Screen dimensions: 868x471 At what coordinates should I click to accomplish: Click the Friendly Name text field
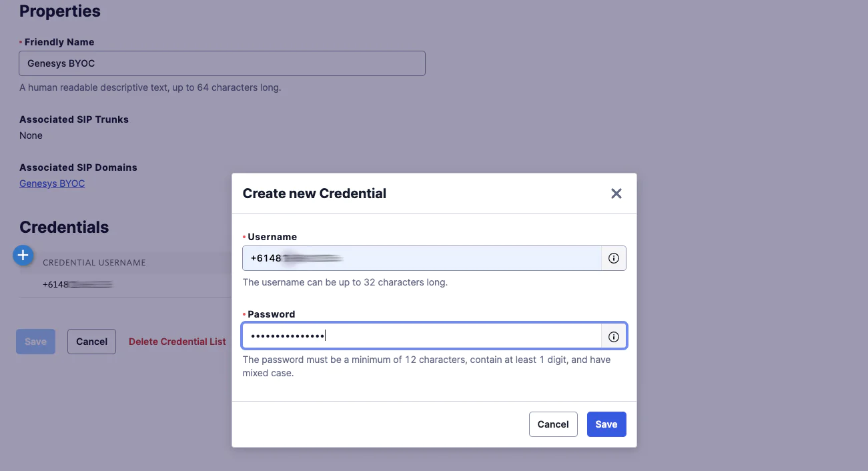coord(222,63)
